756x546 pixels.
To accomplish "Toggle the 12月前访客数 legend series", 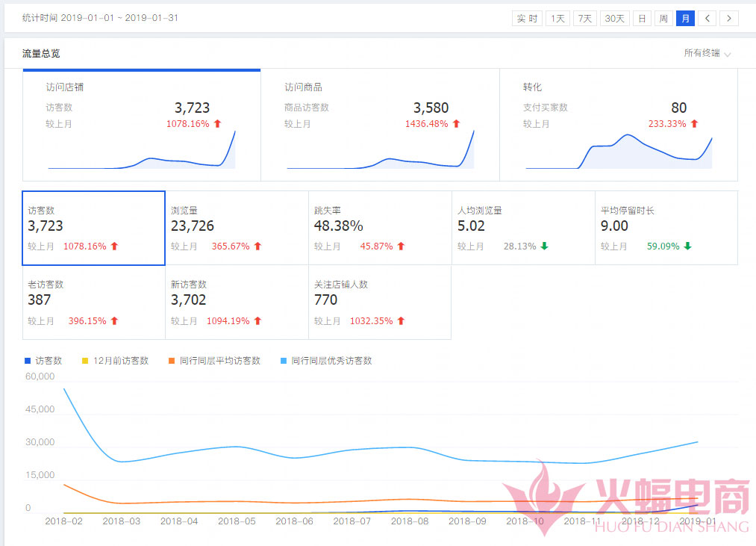I will pos(114,361).
